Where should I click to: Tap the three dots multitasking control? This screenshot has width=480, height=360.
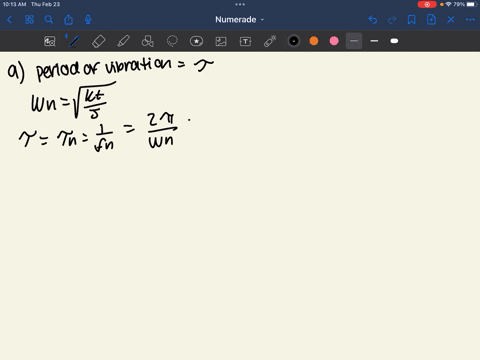pyautogui.click(x=240, y=4)
